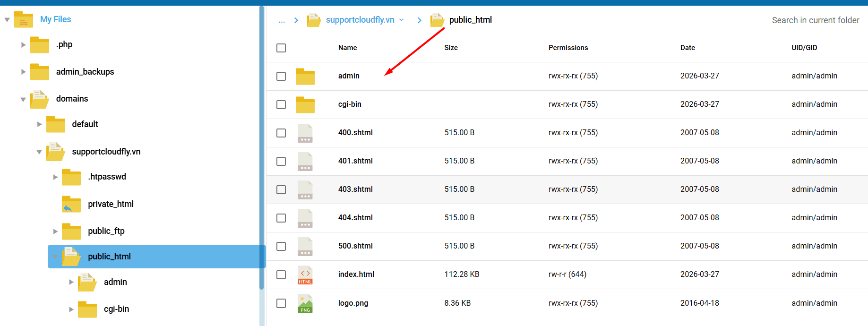Click the private_html symlink folder icon
Screen dimensions: 868x326
pos(71,205)
